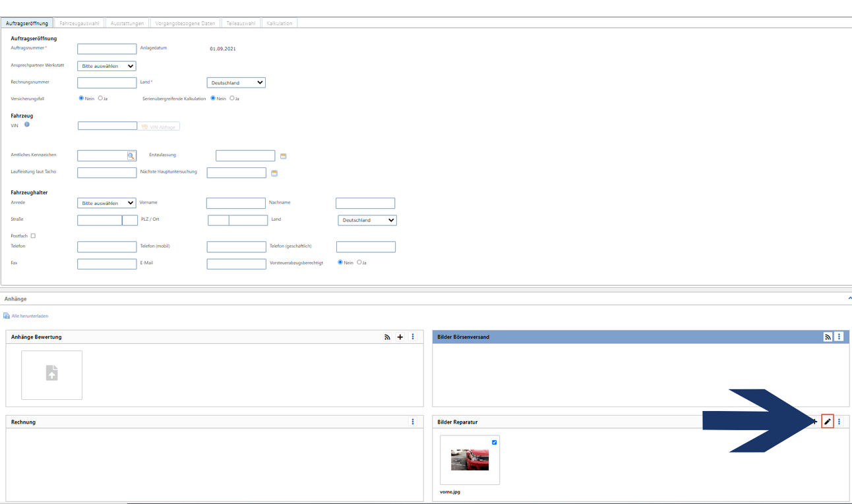This screenshot has height=504, width=852.
Task: Open the Erstzulassung calendar picker
Action: (284, 156)
